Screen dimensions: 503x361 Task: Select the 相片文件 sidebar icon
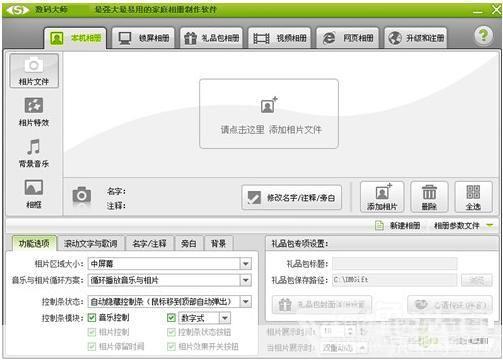(34, 71)
